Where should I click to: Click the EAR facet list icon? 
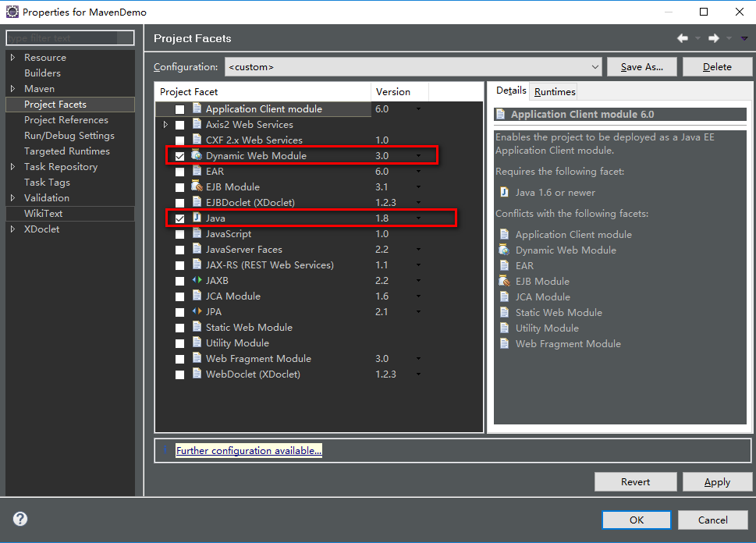pos(197,171)
